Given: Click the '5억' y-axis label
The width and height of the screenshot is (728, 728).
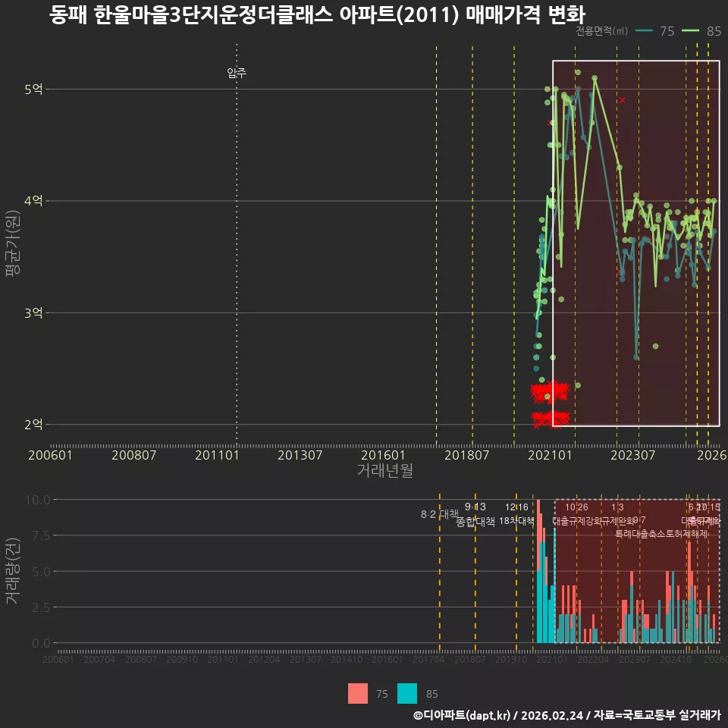Looking at the screenshot, I should pyautogui.click(x=33, y=89).
